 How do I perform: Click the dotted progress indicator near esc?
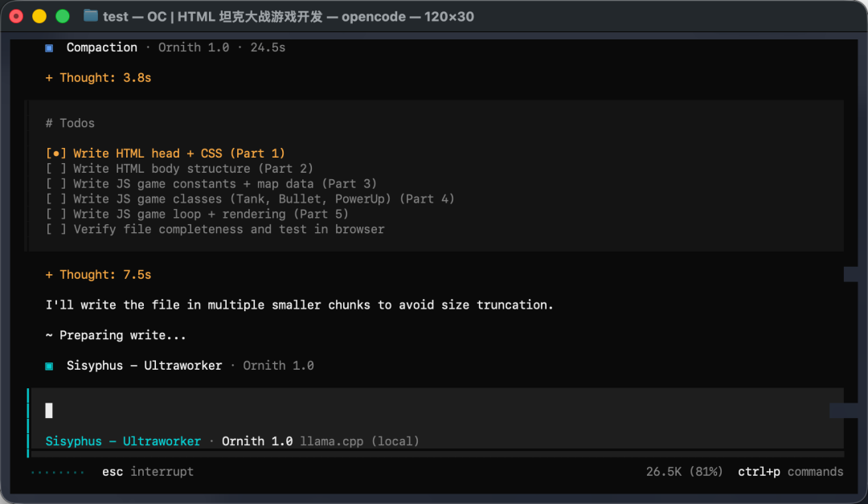point(58,473)
